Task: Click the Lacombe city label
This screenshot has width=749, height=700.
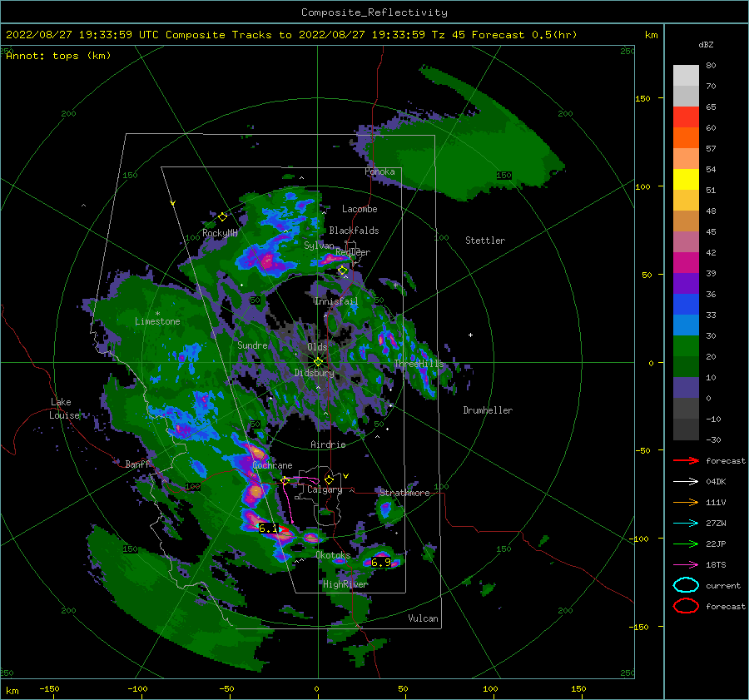Action: click(360, 209)
